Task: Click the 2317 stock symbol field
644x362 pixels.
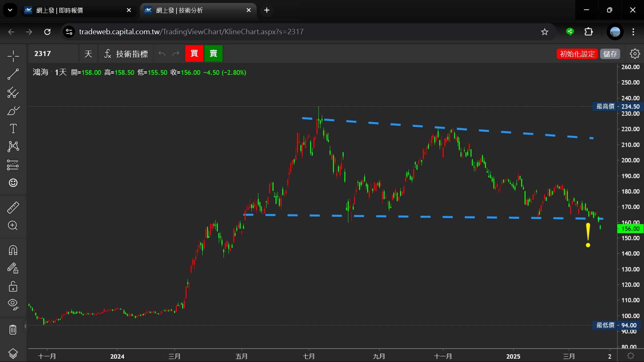Action: (54, 54)
